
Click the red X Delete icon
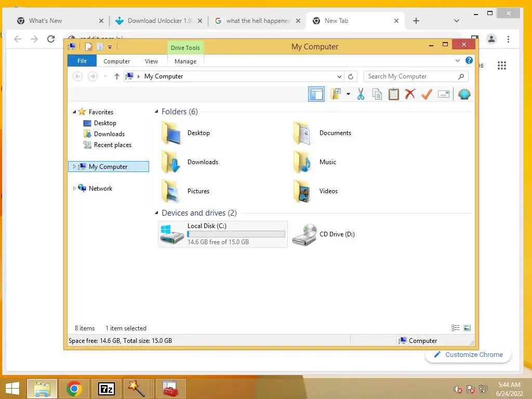tap(410, 94)
